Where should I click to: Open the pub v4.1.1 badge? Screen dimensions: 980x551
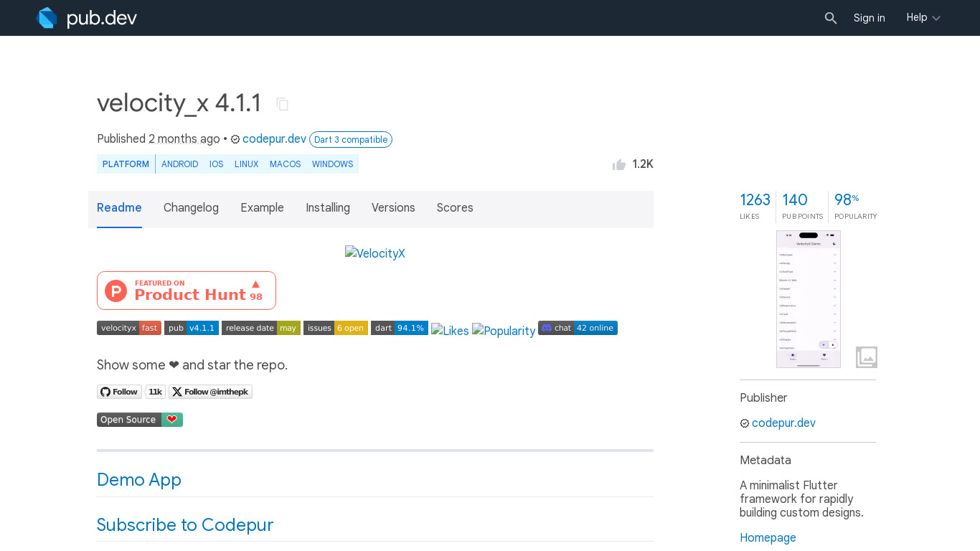click(x=192, y=328)
